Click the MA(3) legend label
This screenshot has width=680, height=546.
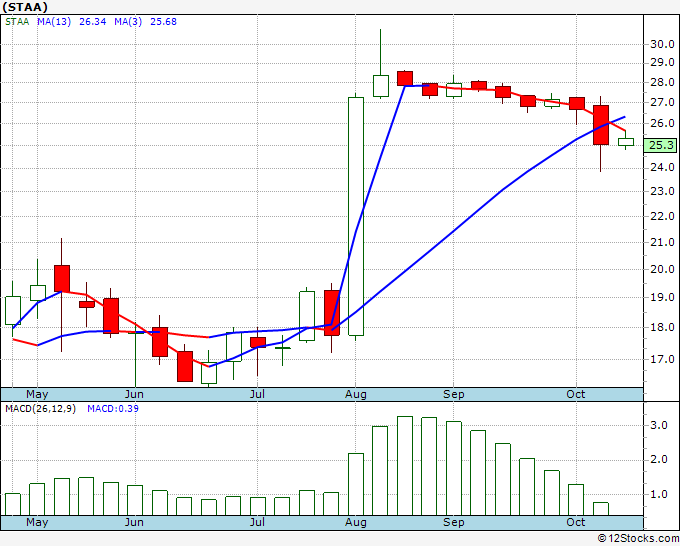point(128,22)
